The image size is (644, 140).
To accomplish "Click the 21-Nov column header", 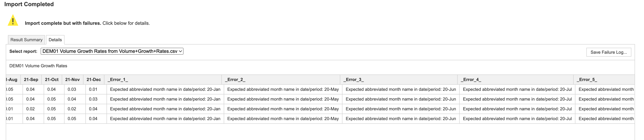I will click(72, 80).
